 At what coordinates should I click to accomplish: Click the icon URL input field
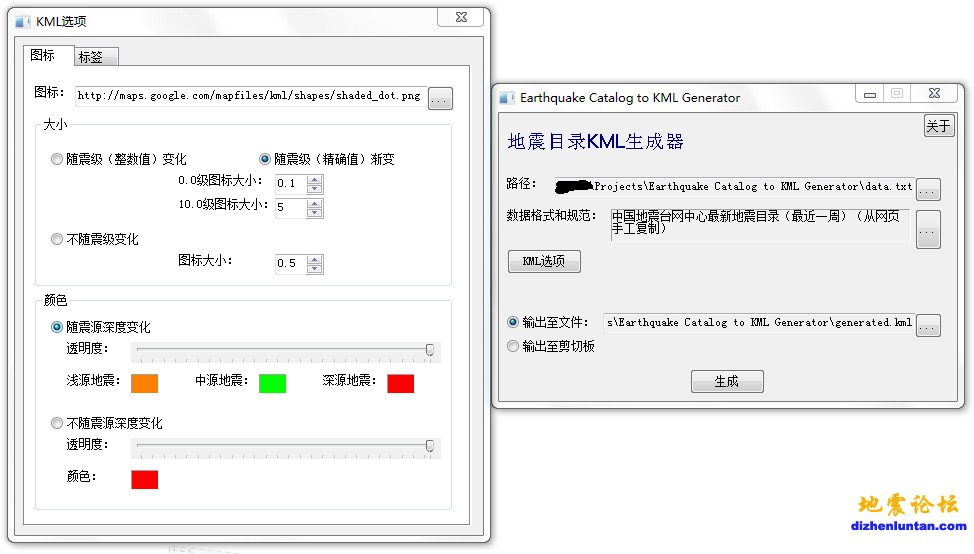point(251,96)
